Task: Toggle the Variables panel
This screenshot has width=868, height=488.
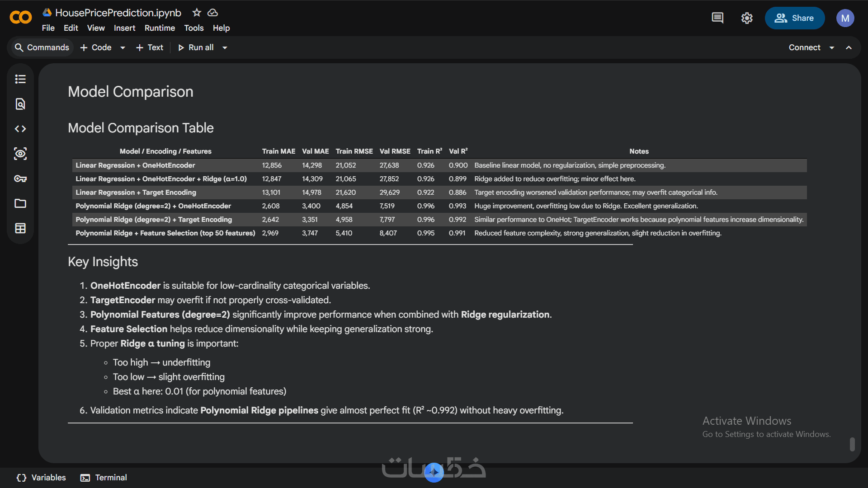Action: coord(41,478)
